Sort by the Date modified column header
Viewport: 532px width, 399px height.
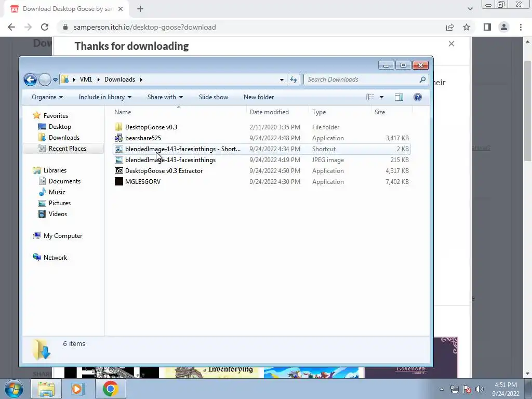(x=269, y=112)
